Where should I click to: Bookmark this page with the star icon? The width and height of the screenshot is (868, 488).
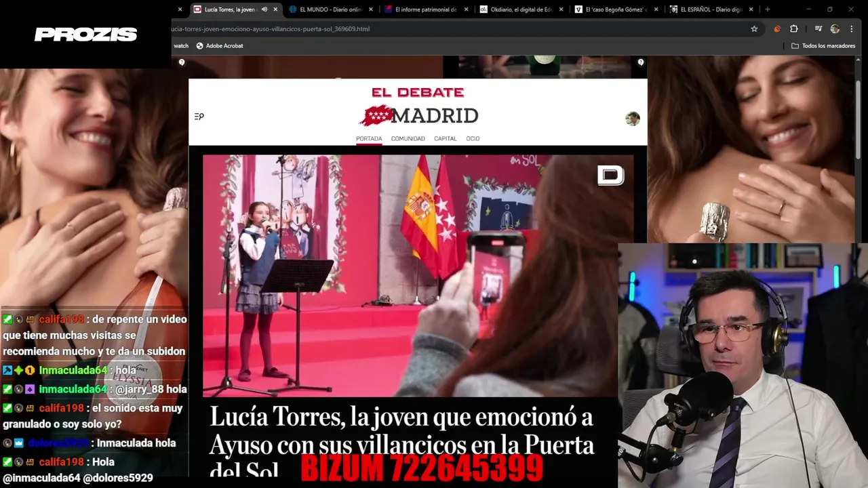pyautogui.click(x=754, y=29)
